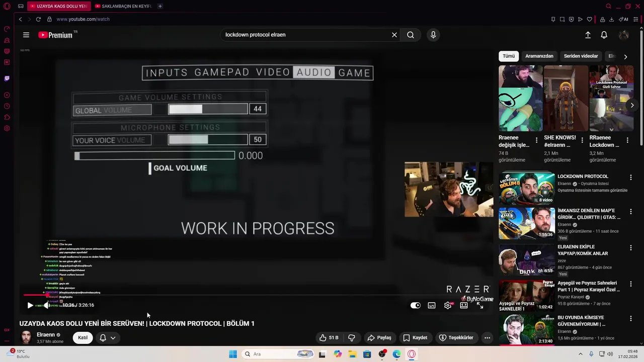
Task: Open GX sidebar settings gear
Action: 7,128
